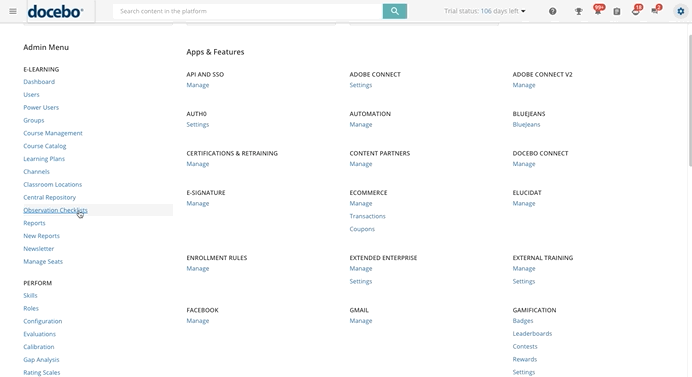Manage API and SSO
Image resolution: width=692 pixels, height=377 pixels.
point(198,85)
